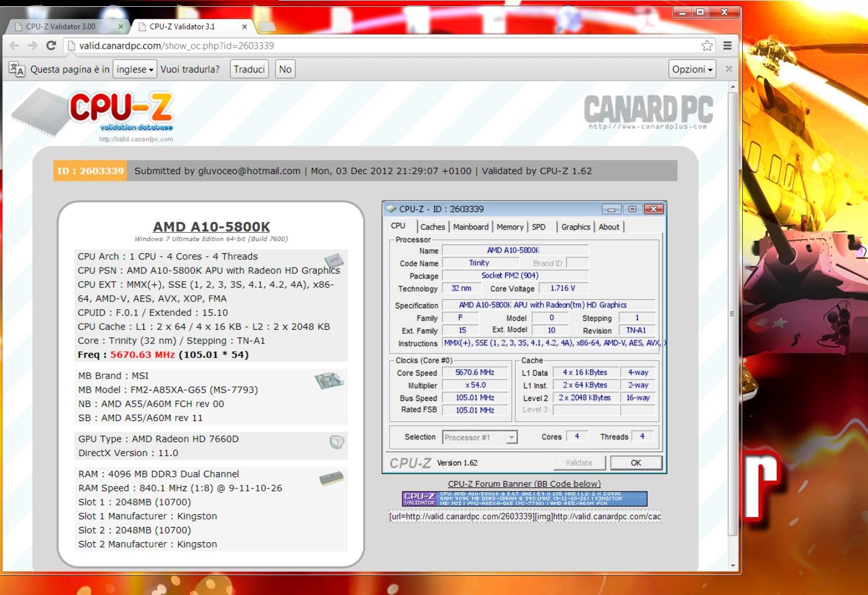
Task: Open the About tab in CPU-Z
Action: (x=609, y=227)
